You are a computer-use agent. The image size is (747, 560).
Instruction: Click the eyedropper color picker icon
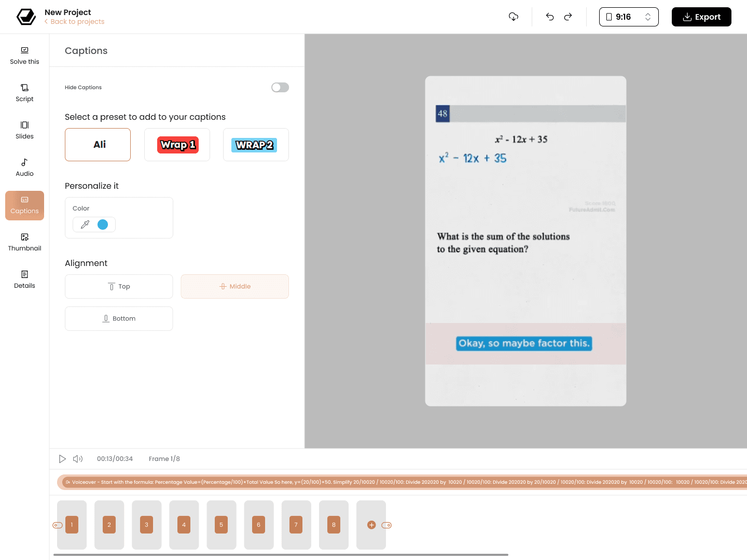(x=85, y=225)
